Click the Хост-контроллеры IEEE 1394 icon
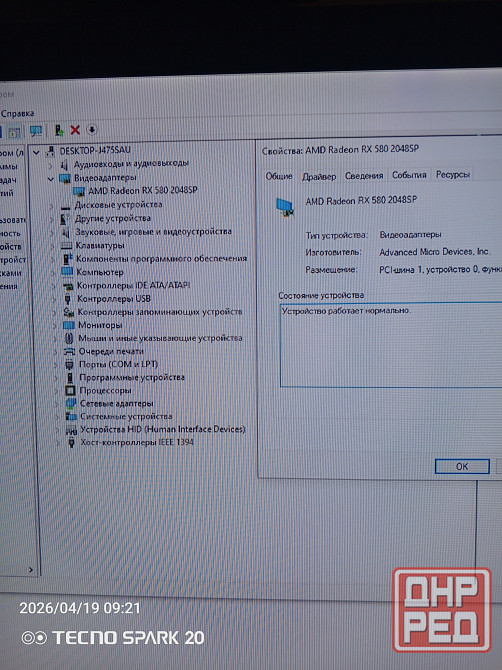Viewport: 502px width, 670px height. (x=71, y=443)
